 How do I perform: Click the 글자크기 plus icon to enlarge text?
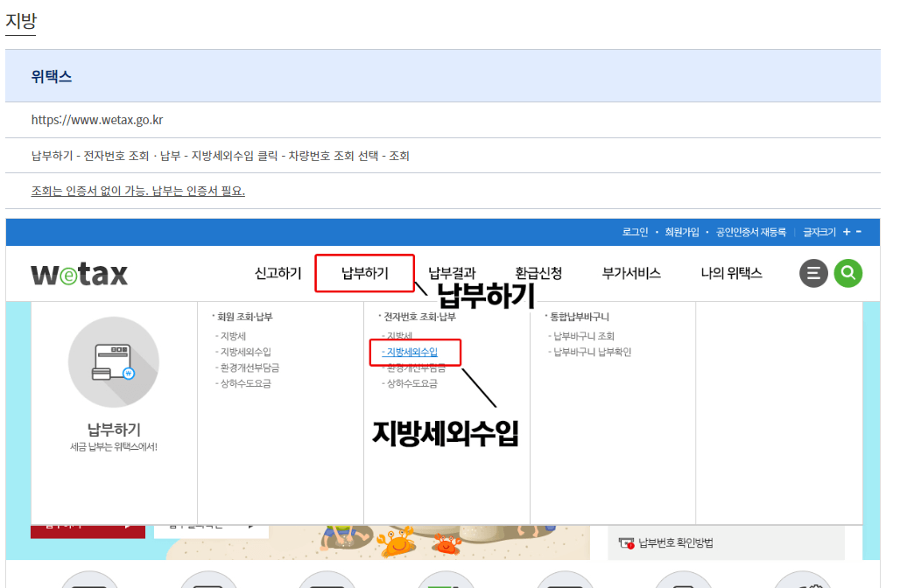(x=847, y=231)
